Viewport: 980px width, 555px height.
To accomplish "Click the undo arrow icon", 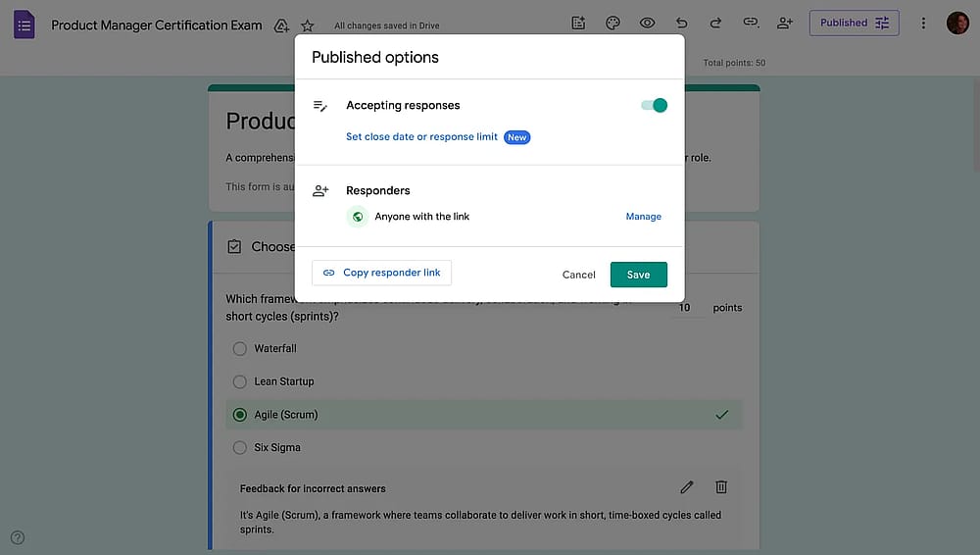I will [x=681, y=24].
